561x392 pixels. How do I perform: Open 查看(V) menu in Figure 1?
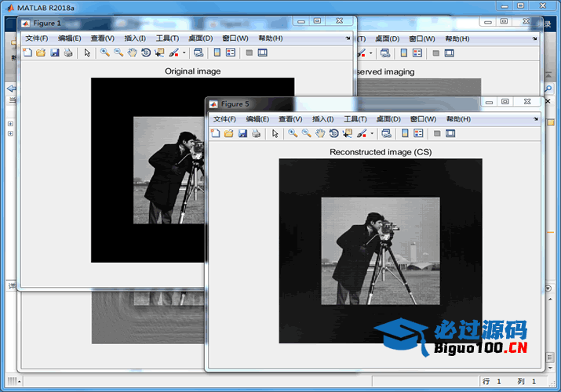[x=102, y=38]
